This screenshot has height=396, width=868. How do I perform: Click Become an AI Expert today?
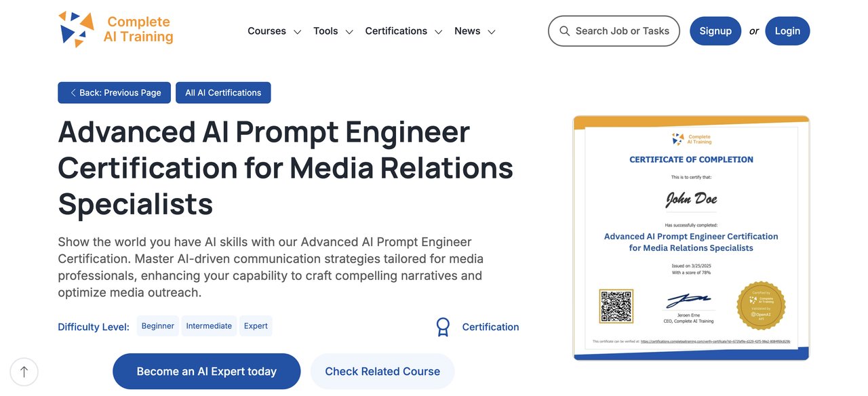(x=207, y=372)
